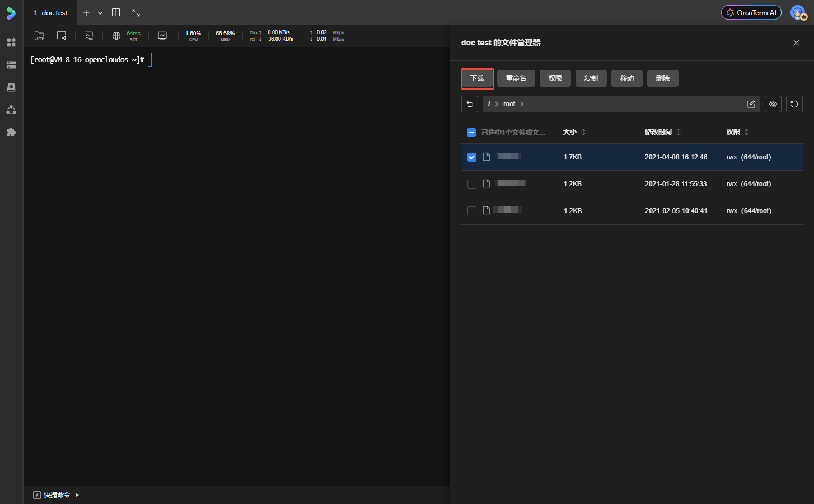Image resolution: width=814 pixels, height=504 pixels.
Task: Click the Tmux session icon
Action: (89, 36)
